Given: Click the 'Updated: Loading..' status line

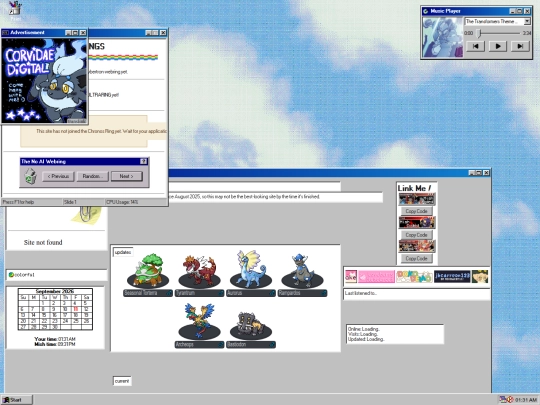Looking at the screenshot, I should click(x=366, y=339).
